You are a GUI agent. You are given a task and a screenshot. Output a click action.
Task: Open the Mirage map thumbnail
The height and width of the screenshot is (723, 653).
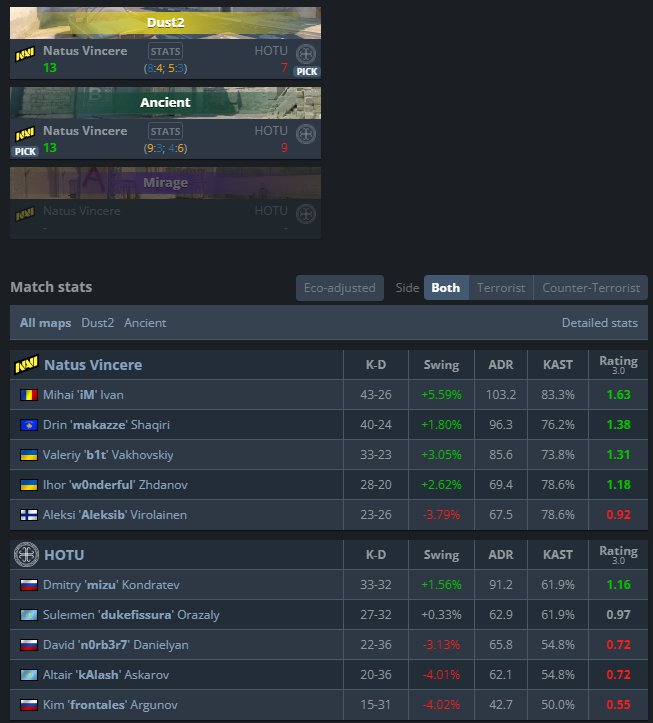[165, 183]
